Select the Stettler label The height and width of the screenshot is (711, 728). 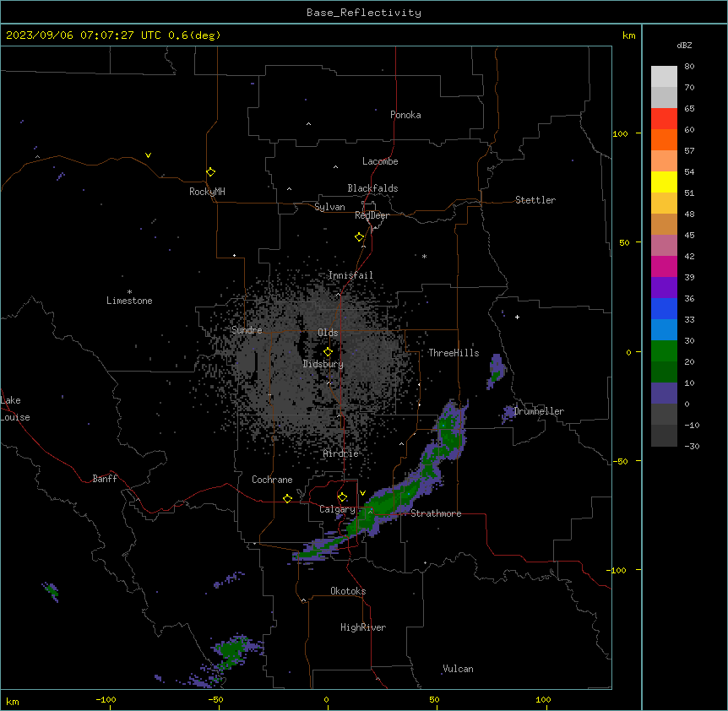pos(535,200)
